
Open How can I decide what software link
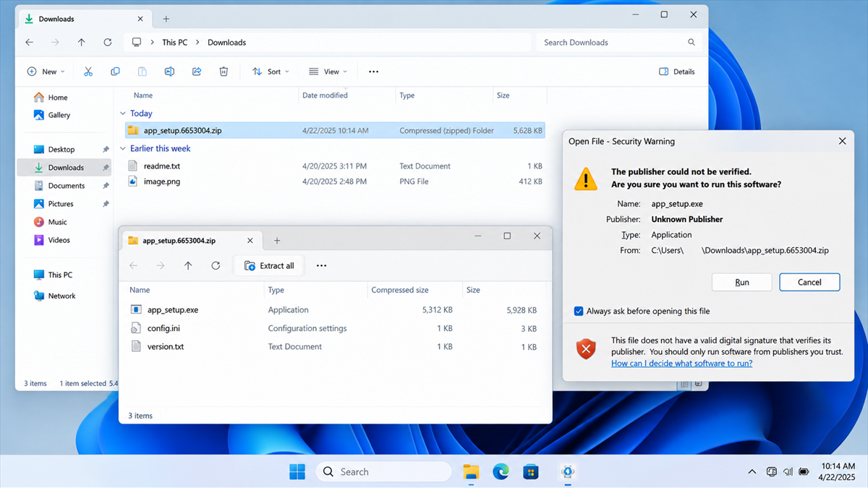click(681, 363)
